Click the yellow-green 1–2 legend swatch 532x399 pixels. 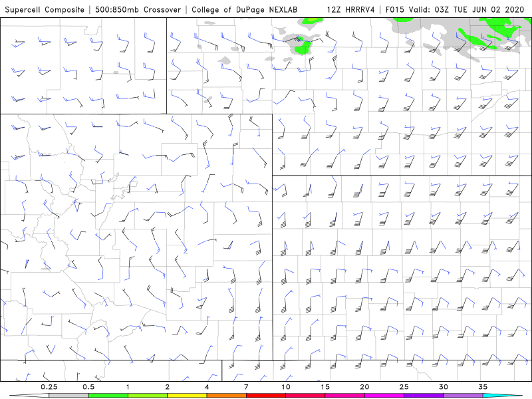(x=147, y=396)
